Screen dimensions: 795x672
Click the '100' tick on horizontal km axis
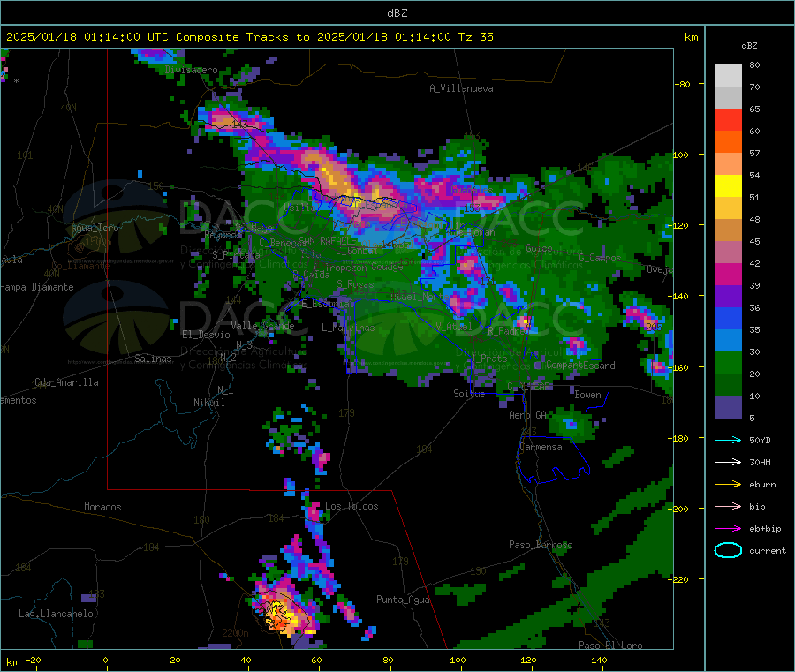458,660
